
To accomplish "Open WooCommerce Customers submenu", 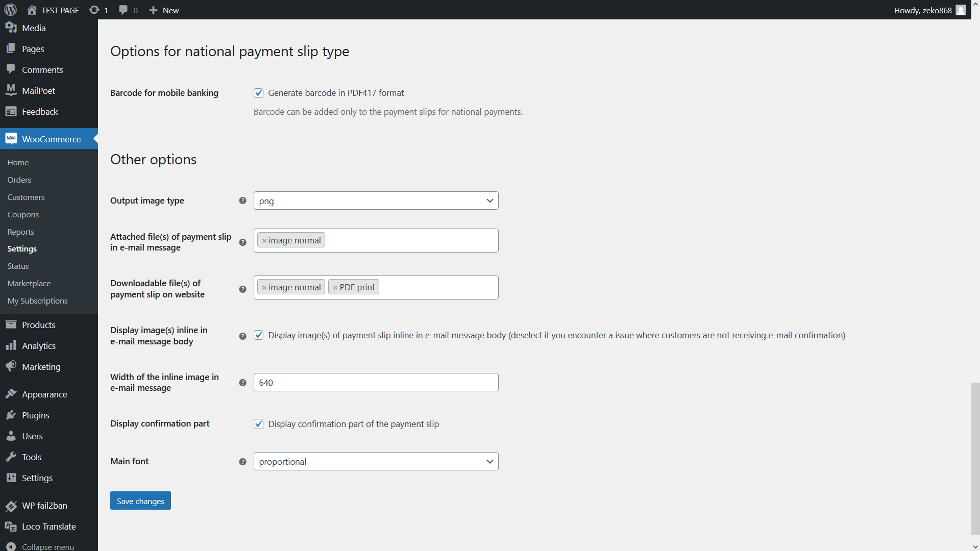I will 26,197.
